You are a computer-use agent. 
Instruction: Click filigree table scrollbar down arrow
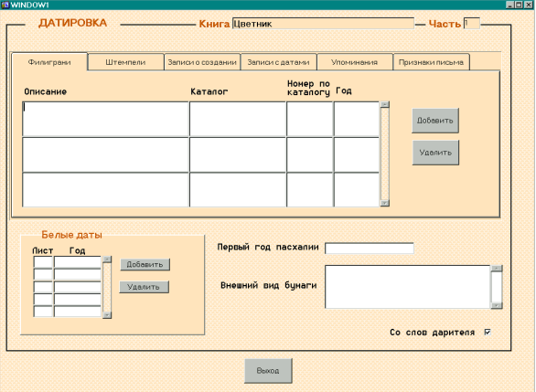pos(385,203)
